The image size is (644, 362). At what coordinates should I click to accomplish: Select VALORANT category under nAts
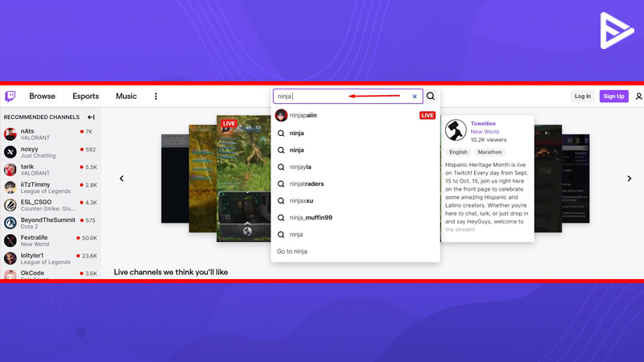[x=35, y=138]
